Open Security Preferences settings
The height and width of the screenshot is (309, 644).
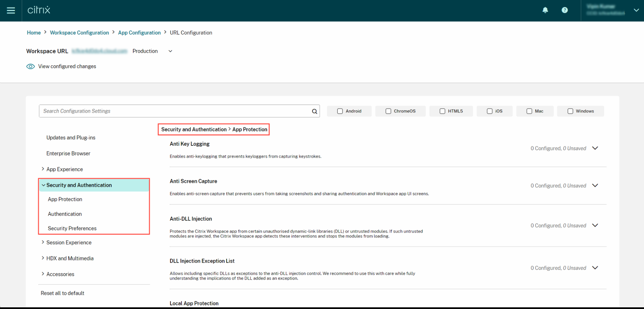[x=72, y=228]
